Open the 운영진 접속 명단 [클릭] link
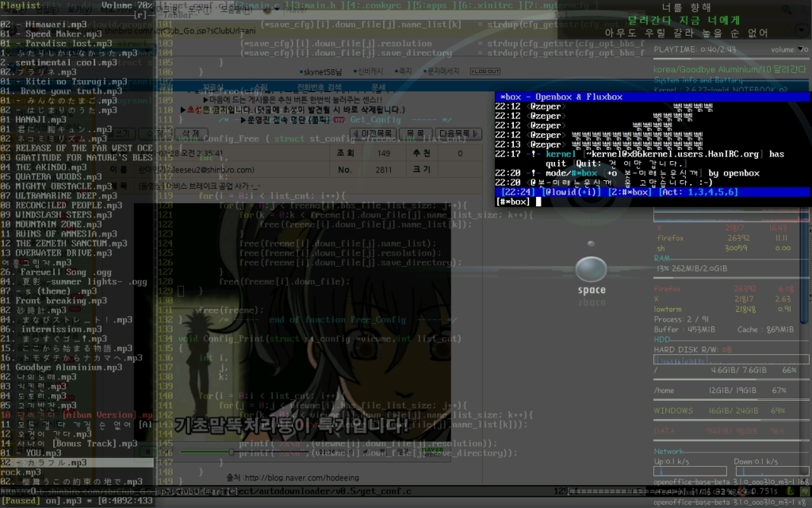This screenshot has height=508, width=812. tap(288, 120)
